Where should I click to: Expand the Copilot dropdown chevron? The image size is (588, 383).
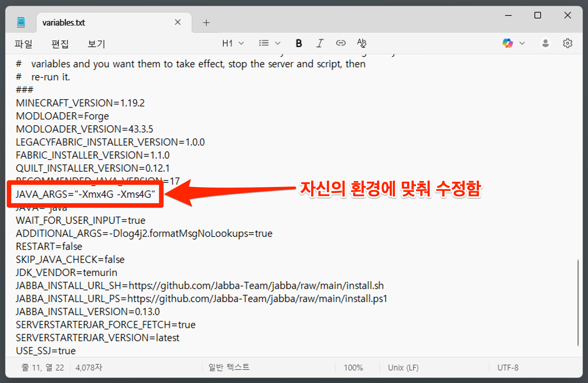click(522, 43)
